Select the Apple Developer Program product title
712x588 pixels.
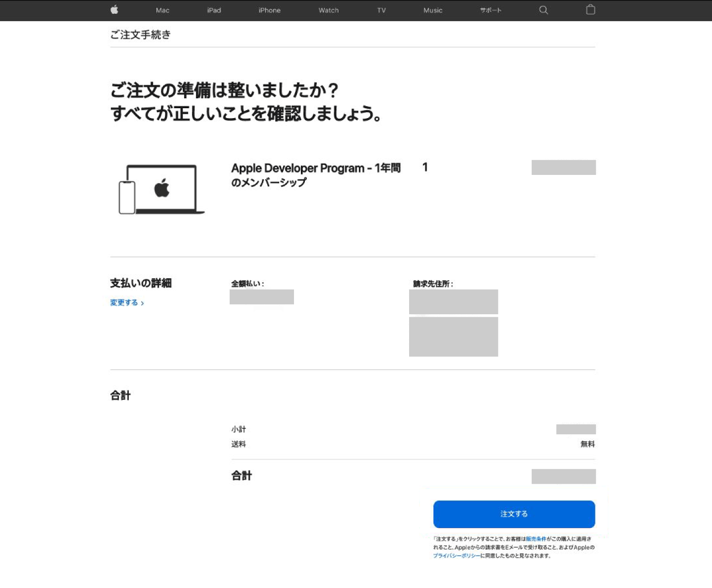pos(315,175)
